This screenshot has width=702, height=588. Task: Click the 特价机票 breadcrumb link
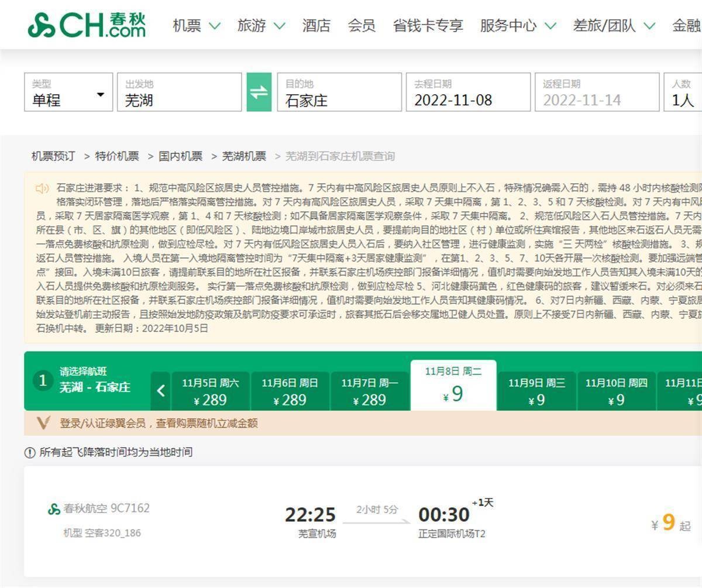pos(117,156)
